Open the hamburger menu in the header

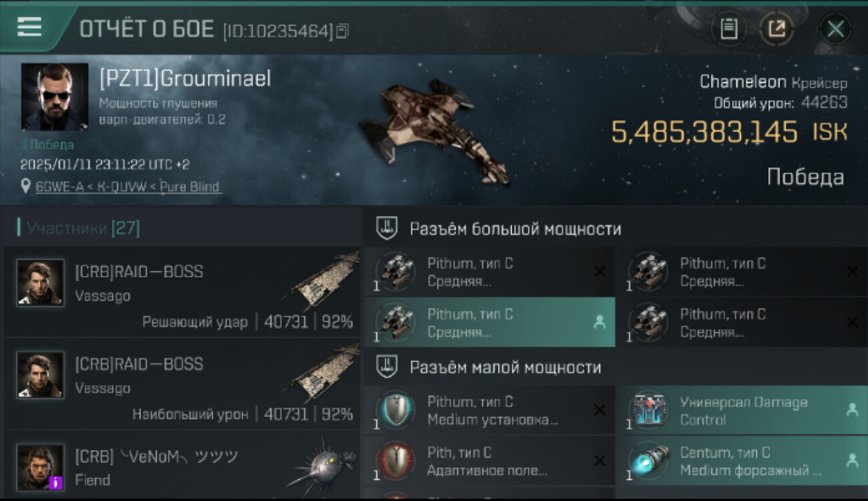[x=29, y=27]
